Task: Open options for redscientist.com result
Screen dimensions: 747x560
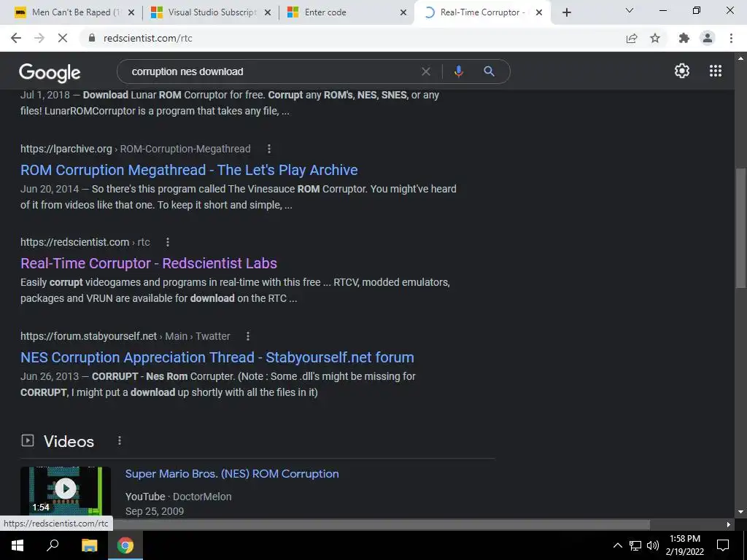Action: (x=168, y=242)
